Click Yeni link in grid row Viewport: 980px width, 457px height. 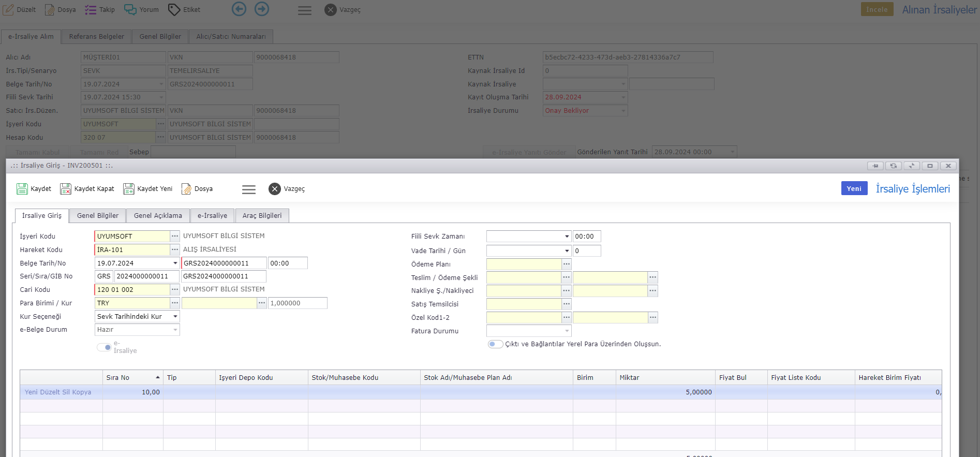(31, 392)
